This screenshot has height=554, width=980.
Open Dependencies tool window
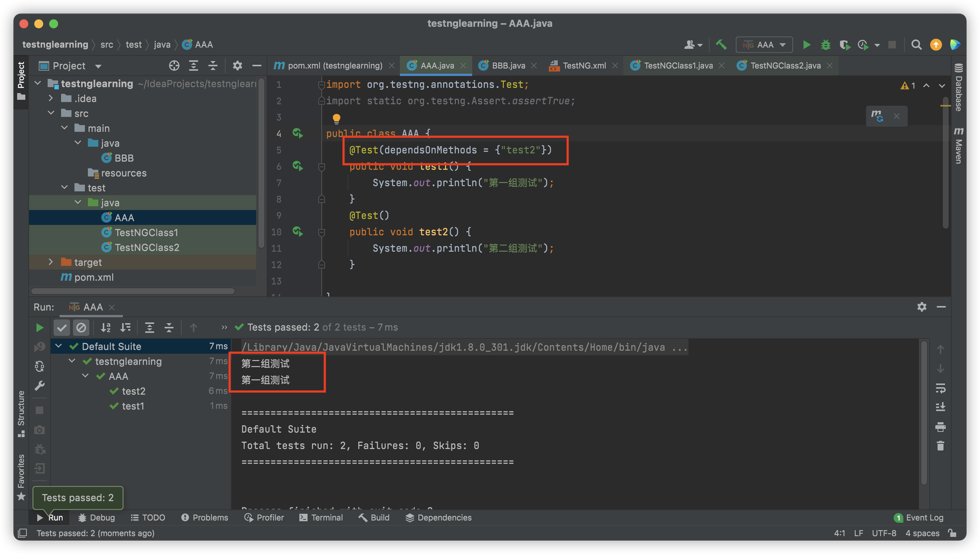pyautogui.click(x=438, y=518)
